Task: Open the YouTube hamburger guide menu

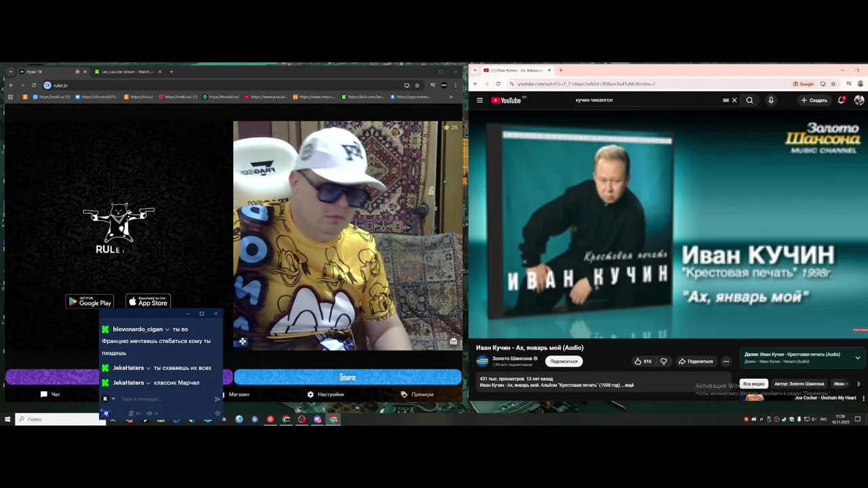Action: click(479, 100)
